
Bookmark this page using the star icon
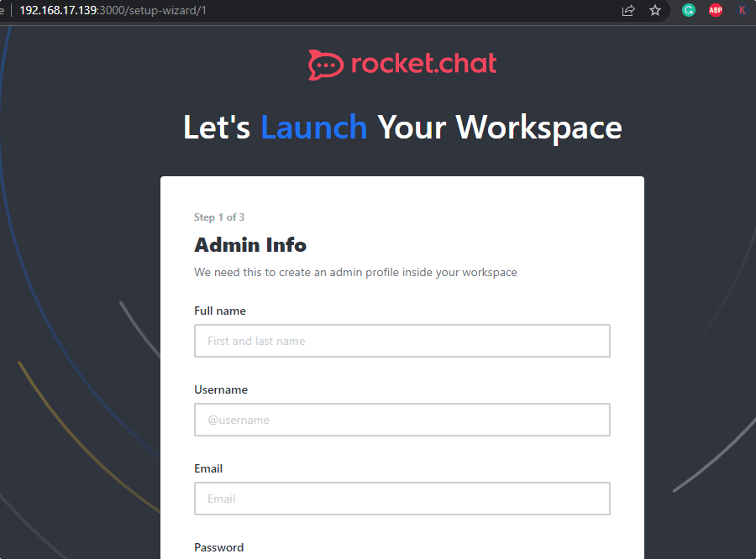[x=655, y=11]
